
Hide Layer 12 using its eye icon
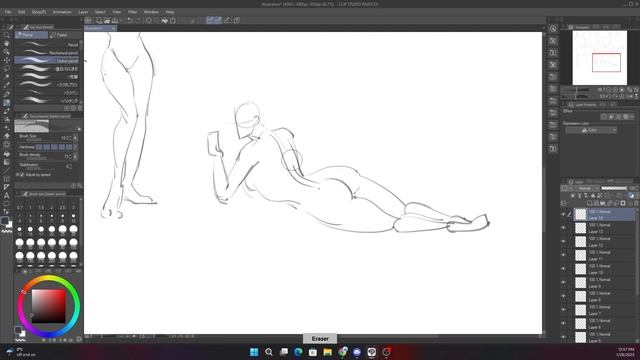pyautogui.click(x=564, y=242)
